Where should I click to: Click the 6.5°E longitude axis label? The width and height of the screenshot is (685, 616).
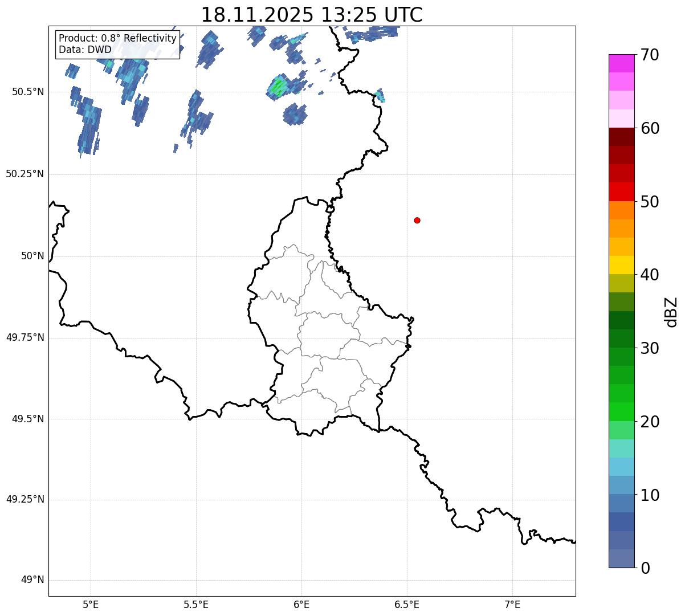pos(407,604)
